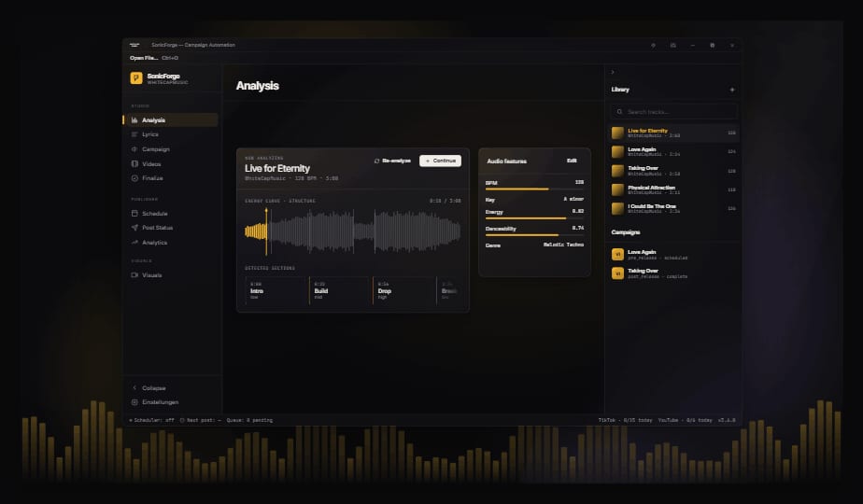This screenshot has height=504, width=863.
Task: Click the Schedule calendar icon
Action: pos(134,214)
